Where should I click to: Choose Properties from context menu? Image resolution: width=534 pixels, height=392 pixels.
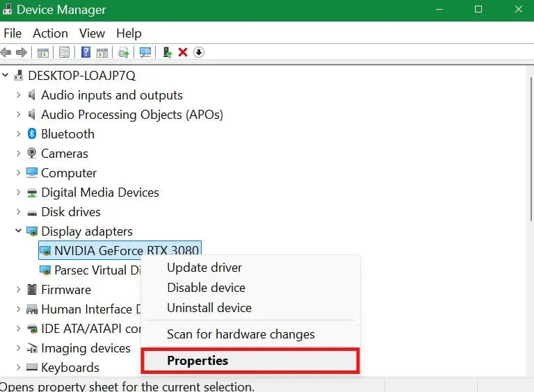[250, 361]
